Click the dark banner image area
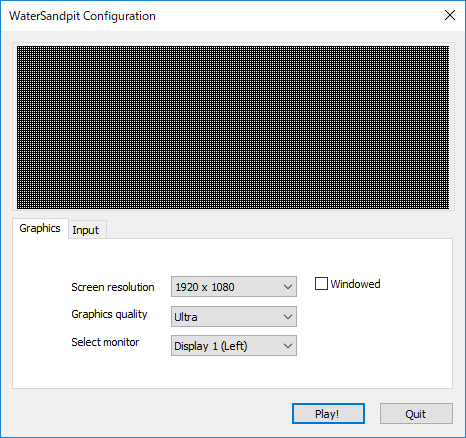The image size is (466, 438). coord(233,127)
